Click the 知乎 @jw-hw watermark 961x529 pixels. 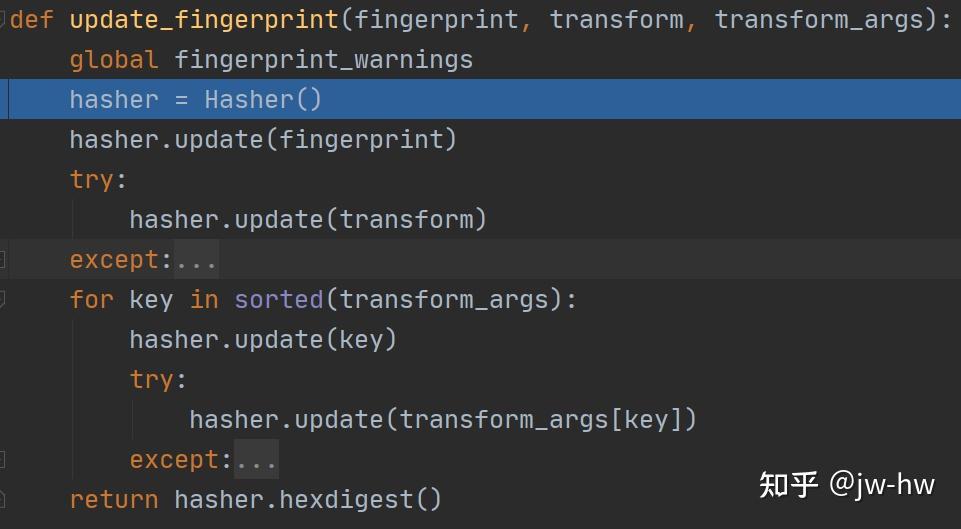[846, 485]
